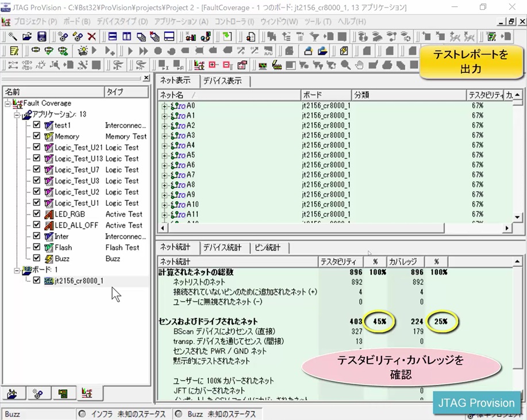Switch to the デバイス統計 tab

point(222,248)
